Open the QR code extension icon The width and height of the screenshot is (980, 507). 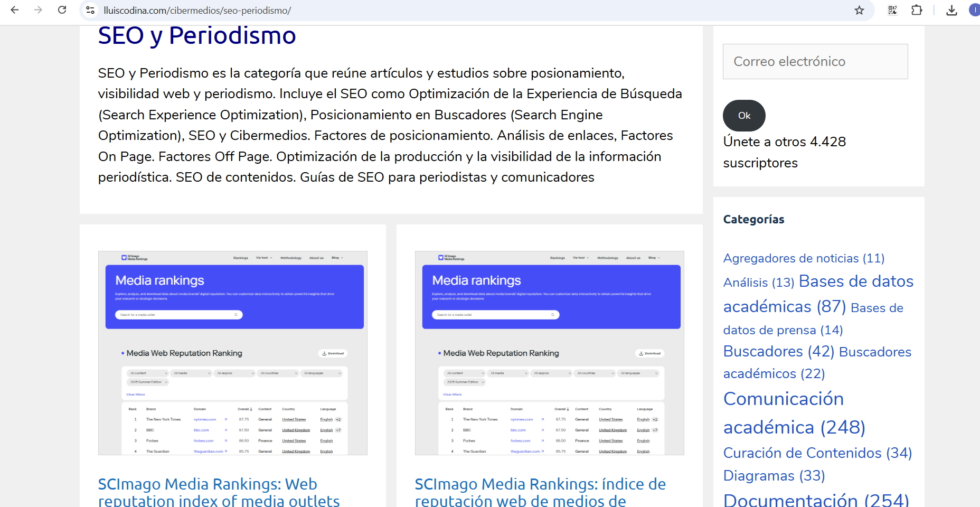[892, 10]
